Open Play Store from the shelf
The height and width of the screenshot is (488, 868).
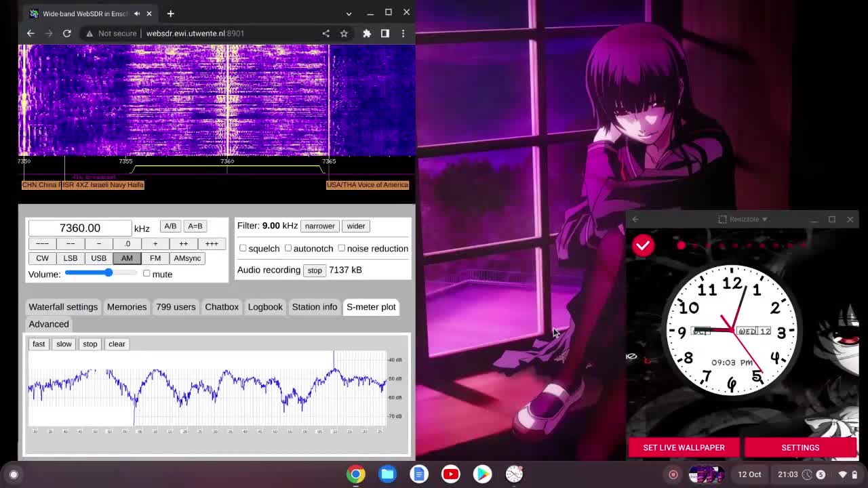[482, 474]
